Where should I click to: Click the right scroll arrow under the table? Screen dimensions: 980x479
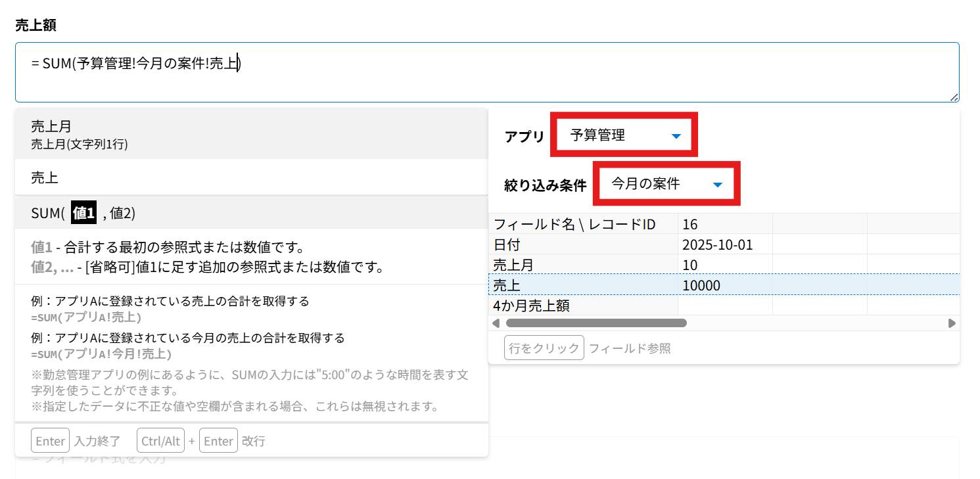coord(951,323)
